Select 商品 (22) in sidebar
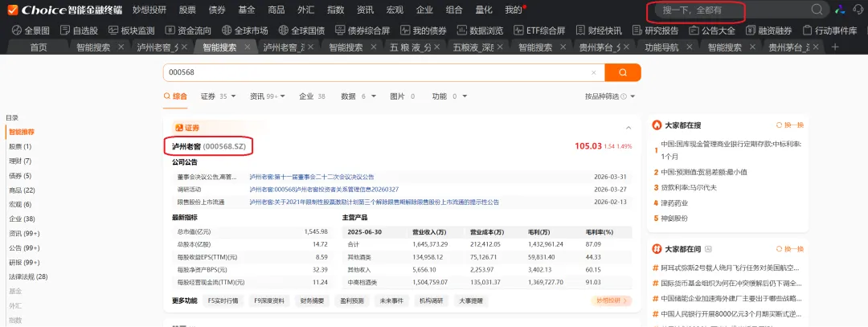This screenshot has height=327, width=868. (23, 190)
